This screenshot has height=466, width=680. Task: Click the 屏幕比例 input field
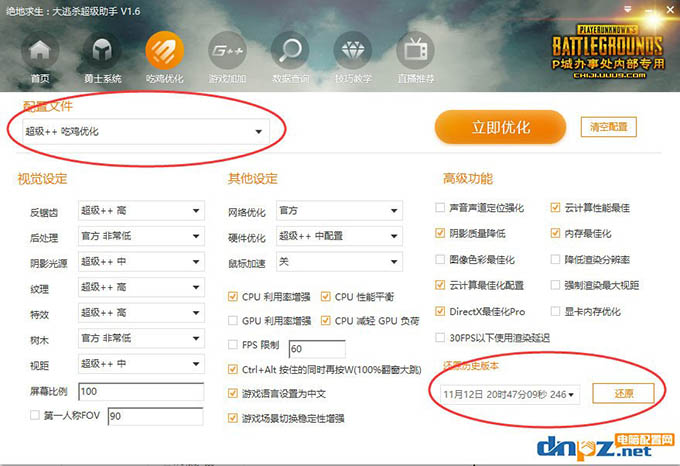(141, 391)
